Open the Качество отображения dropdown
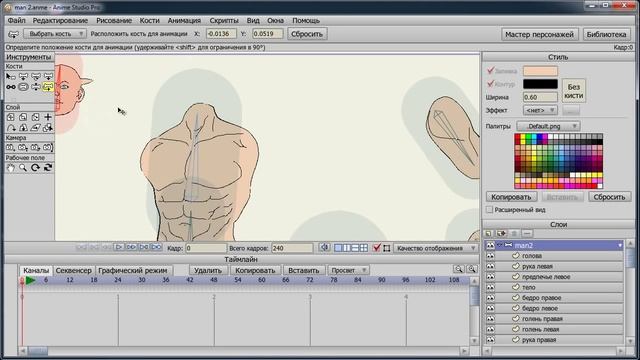 (x=436, y=248)
